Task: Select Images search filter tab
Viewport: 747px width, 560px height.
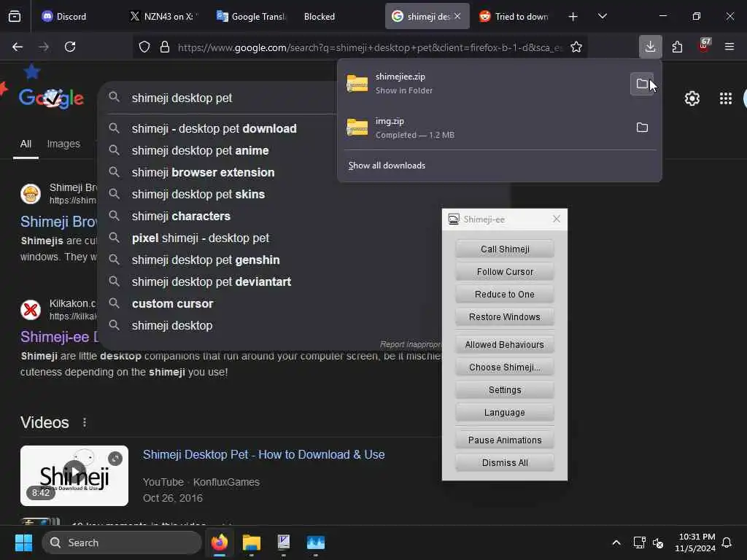Action: tap(63, 144)
